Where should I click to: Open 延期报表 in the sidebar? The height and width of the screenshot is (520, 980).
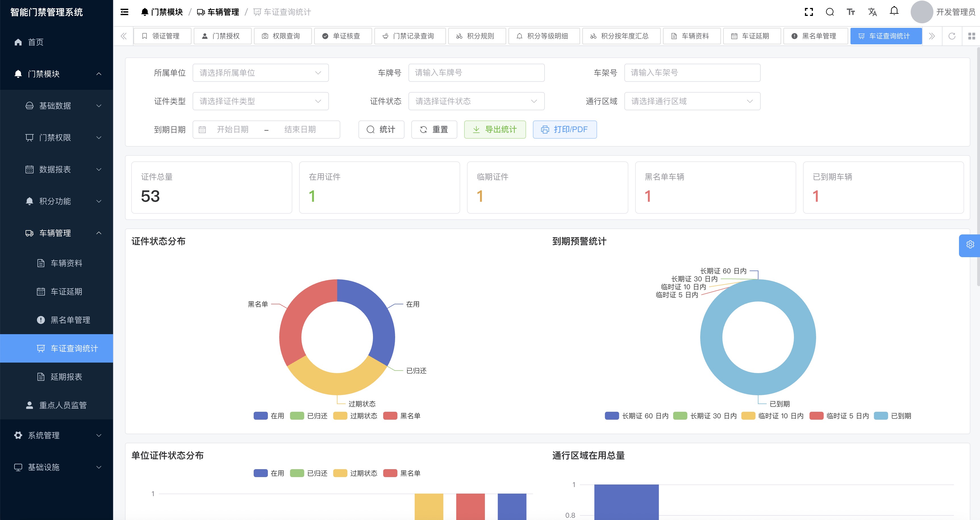[x=56, y=377]
